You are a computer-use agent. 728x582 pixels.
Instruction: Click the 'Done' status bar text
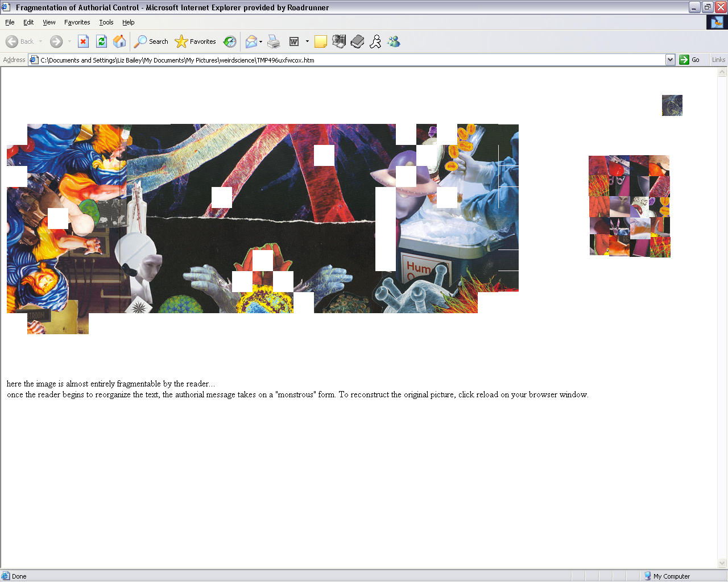19,576
